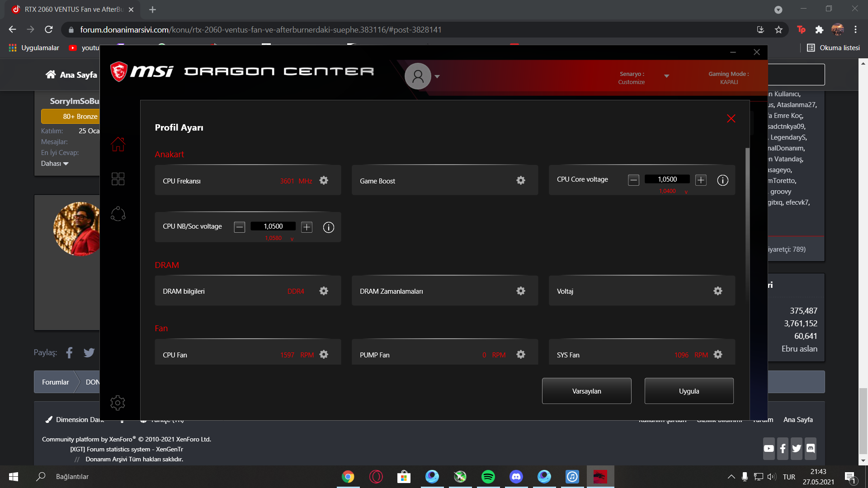Edit CPU NB/Soc voltage value field
This screenshot has height=488, width=868.
coord(273,226)
